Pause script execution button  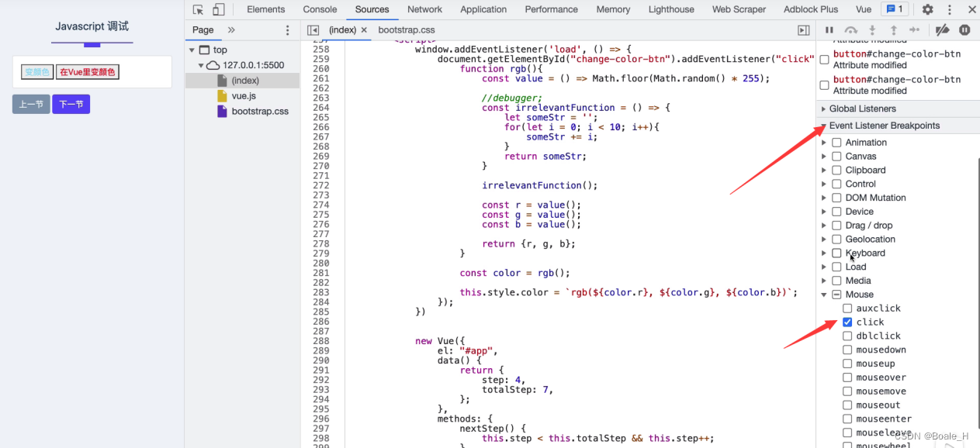coord(829,30)
